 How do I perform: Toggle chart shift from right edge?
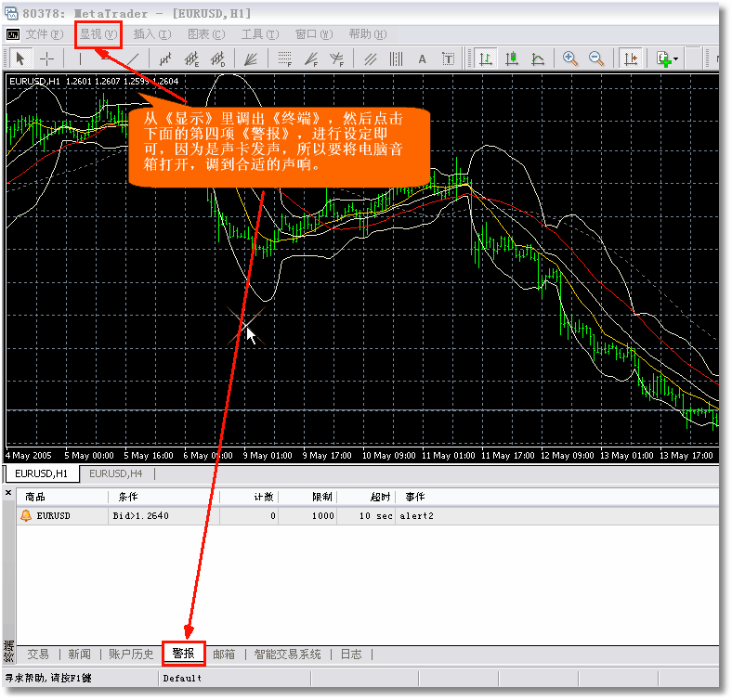click(631, 58)
